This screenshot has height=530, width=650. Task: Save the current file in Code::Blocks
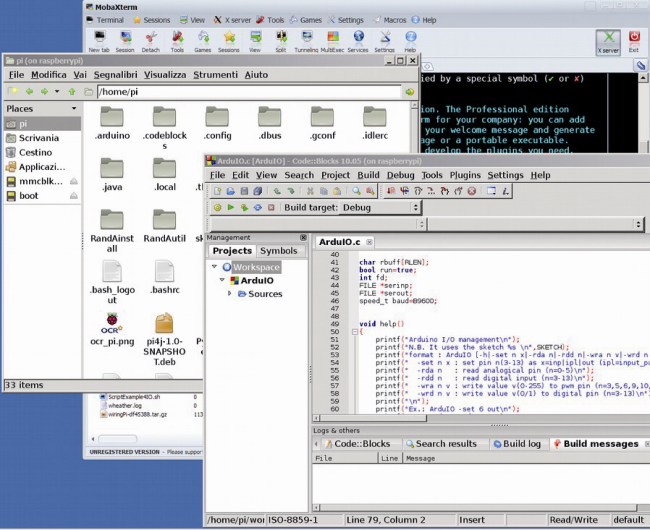[x=244, y=191]
